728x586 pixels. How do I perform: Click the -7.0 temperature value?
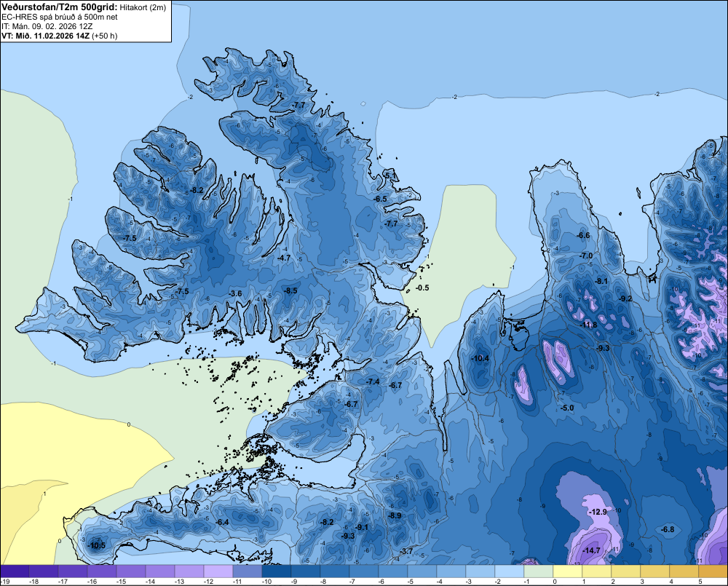(586, 256)
